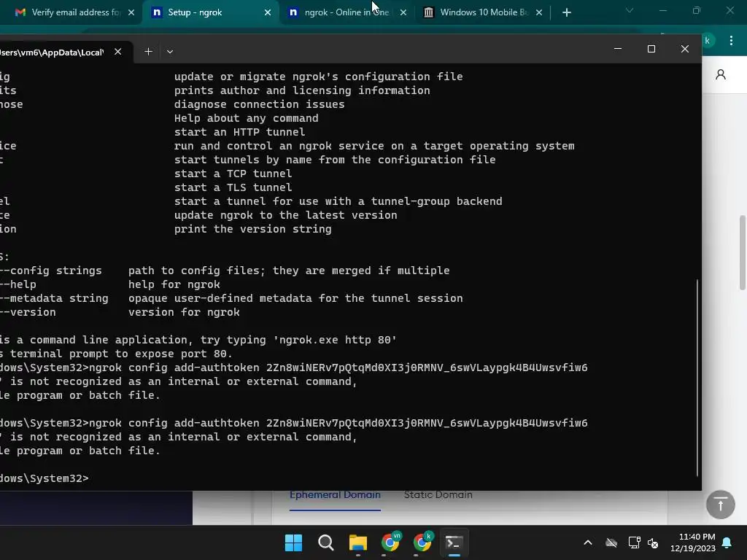
Task: Close the Windows 10 Mobile tab
Action: coord(539,12)
